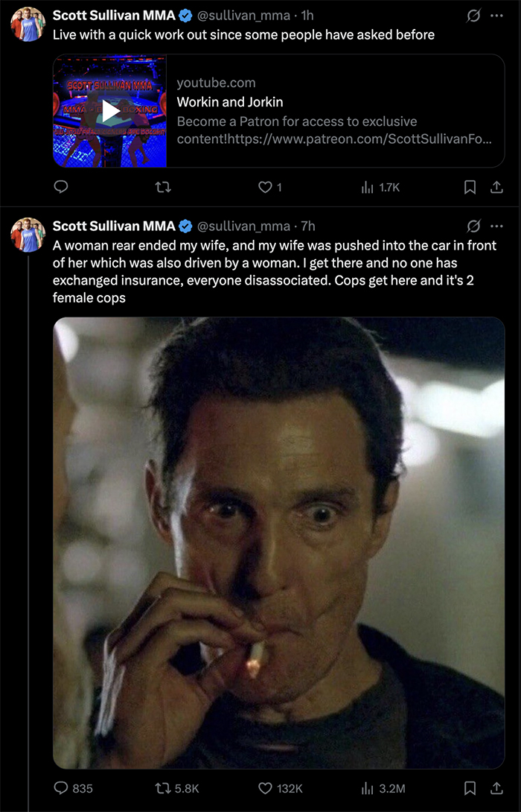Open Grok explain icon on first tweet
The height and width of the screenshot is (812, 521).
(x=472, y=16)
